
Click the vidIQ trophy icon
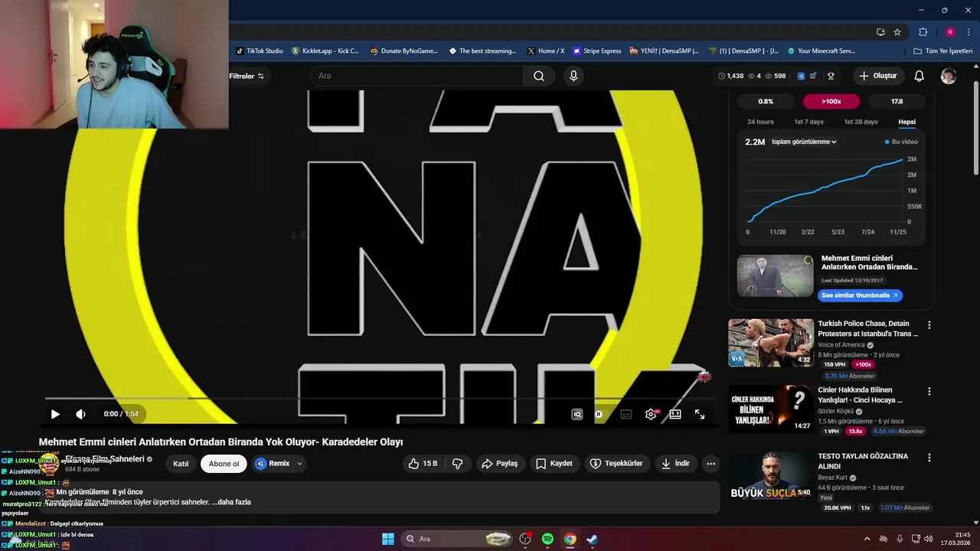(x=831, y=76)
